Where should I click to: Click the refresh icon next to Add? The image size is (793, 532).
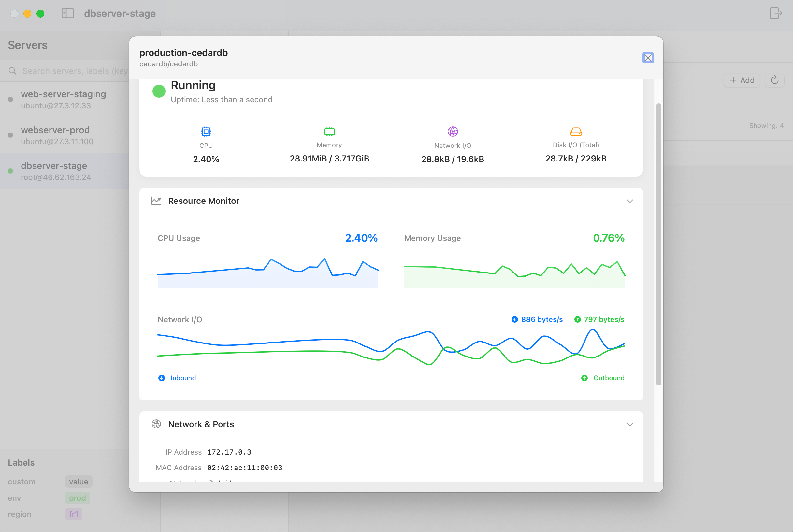pos(774,80)
